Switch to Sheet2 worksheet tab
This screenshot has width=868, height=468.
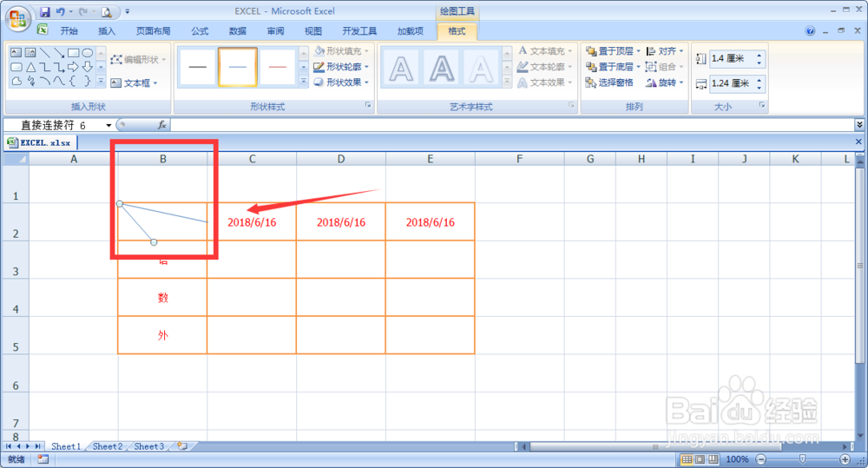click(x=108, y=446)
